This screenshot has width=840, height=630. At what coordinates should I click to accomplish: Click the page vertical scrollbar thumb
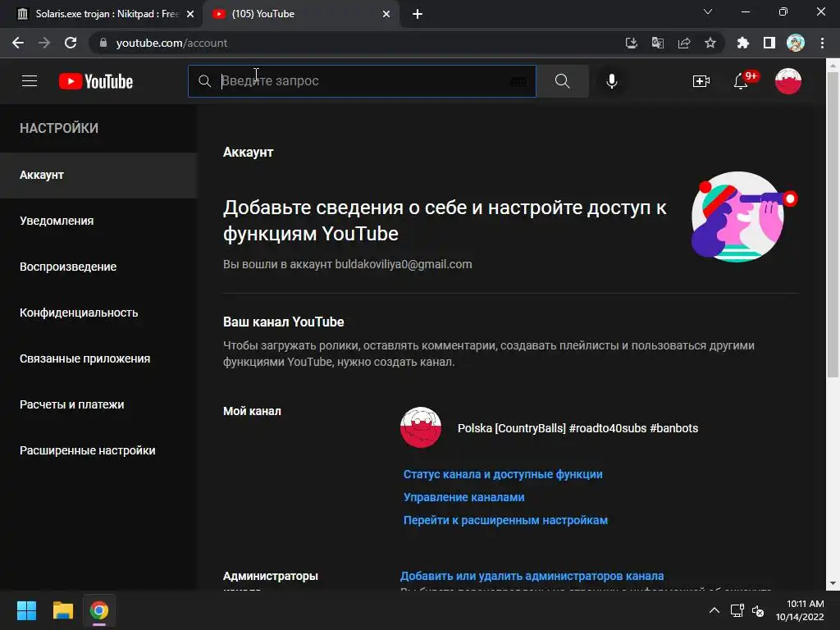tap(833, 225)
